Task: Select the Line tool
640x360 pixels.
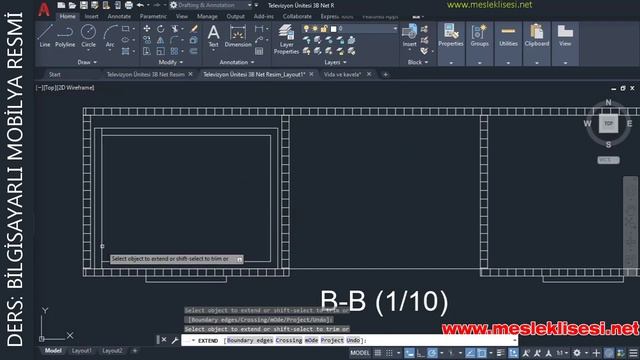Action: click(45, 36)
